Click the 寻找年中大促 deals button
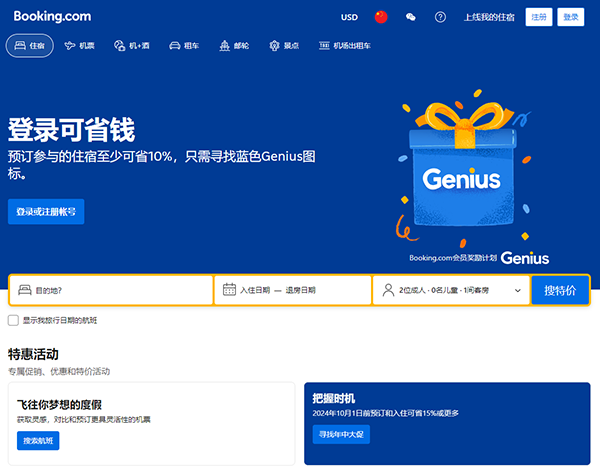This screenshot has width=600, height=472. pos(341,434)
